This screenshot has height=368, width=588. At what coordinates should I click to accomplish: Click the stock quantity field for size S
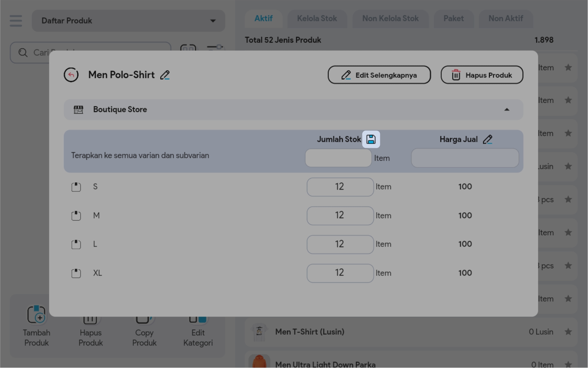pyautogui.click(x=340, y=187)
